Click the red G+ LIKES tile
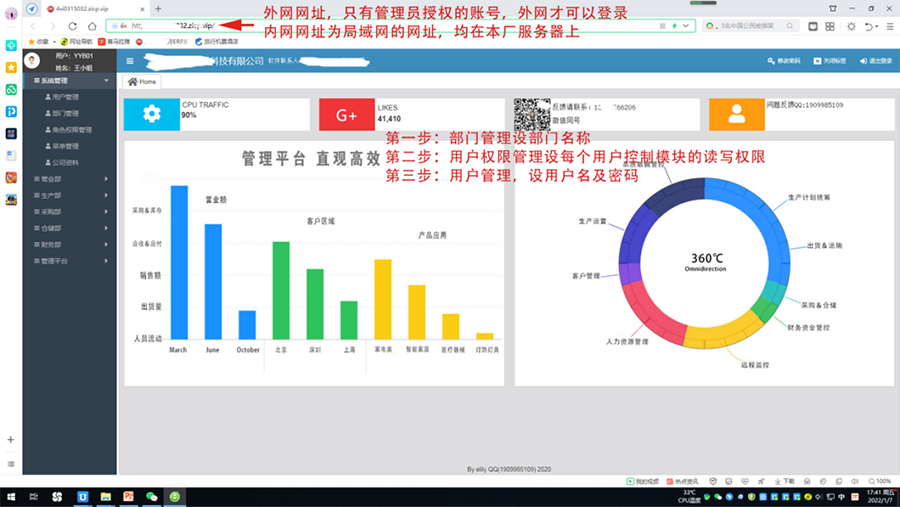Screen dimensions: 900x507 [x=347, y=114]
